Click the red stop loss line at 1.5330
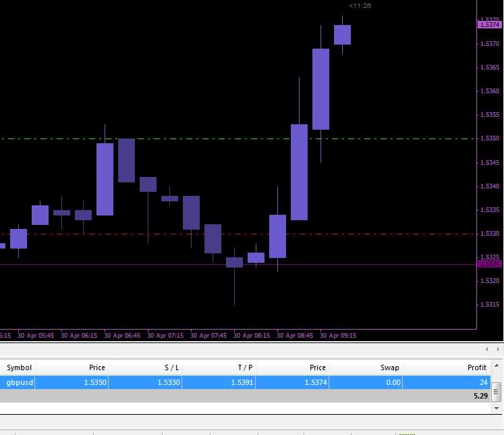This screenshot has height=435, width=504. pos(238,234)
